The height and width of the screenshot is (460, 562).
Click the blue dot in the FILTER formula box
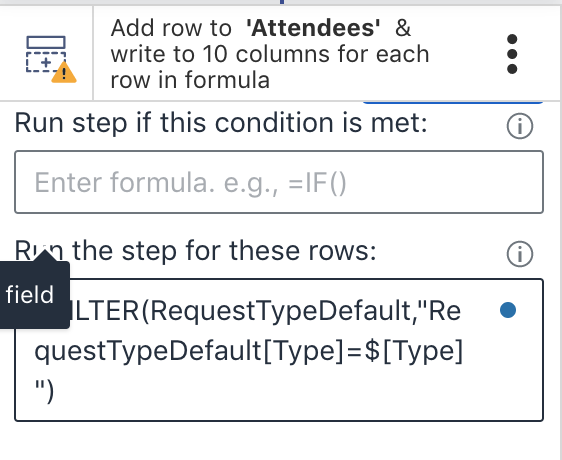pyautogui.click(x=508, y=310)
